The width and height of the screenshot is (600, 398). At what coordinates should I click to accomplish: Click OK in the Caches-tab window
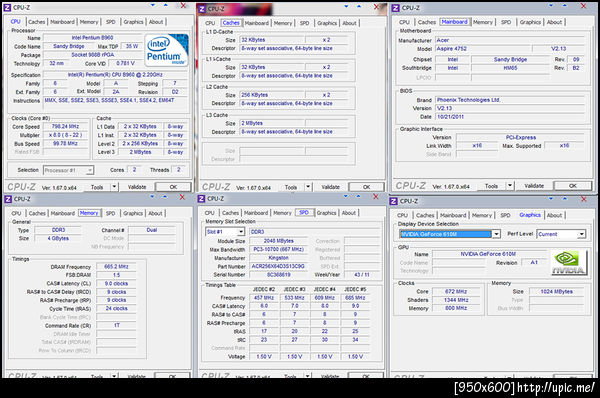(x=367, y=187)
